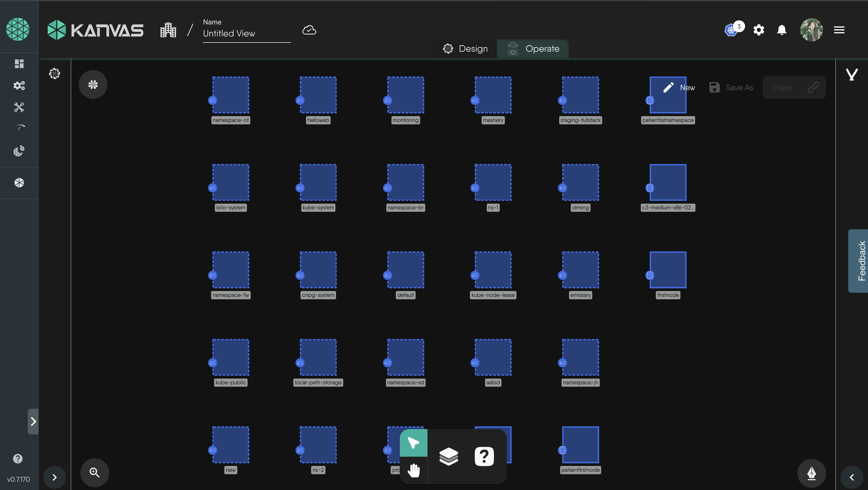The image size is (868, 490).
Task: Click the question mark help tool
Action: pyautogui.click(x=484, y=456)
